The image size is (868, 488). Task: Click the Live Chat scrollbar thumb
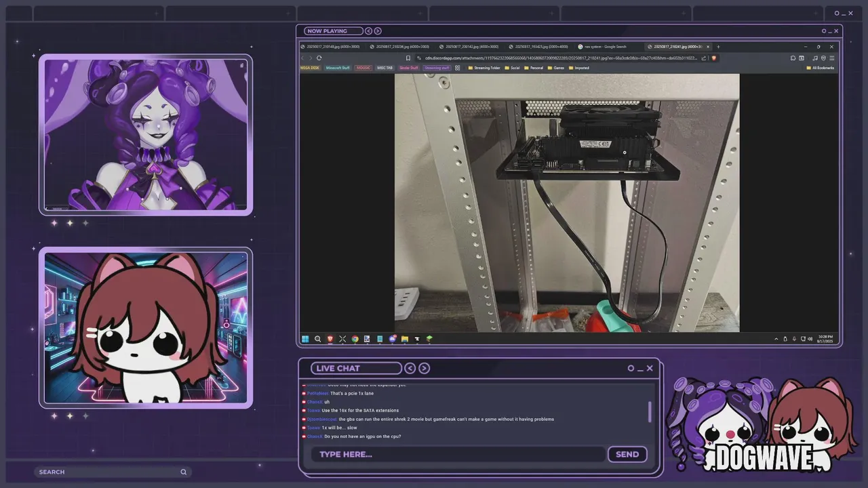coord(650,411)
